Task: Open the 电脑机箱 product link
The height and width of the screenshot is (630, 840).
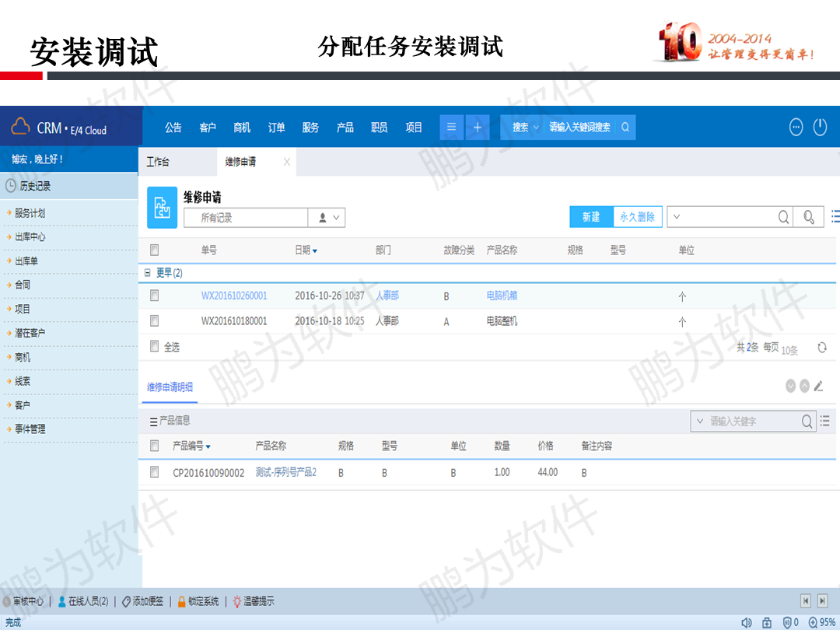Action: point(502,296)
